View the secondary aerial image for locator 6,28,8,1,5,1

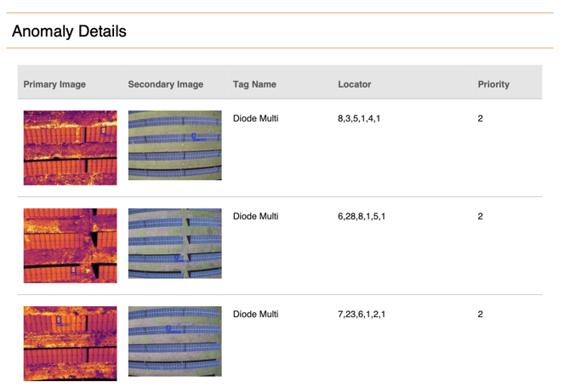tap(174, 243)
